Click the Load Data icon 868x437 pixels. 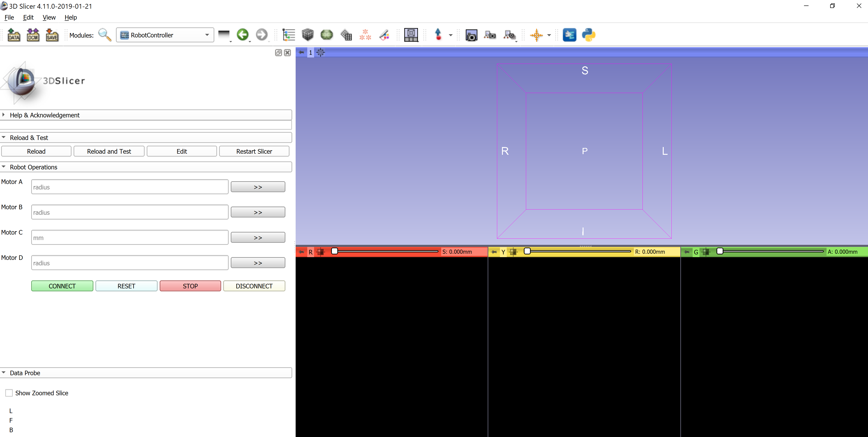tap(14, 35)
